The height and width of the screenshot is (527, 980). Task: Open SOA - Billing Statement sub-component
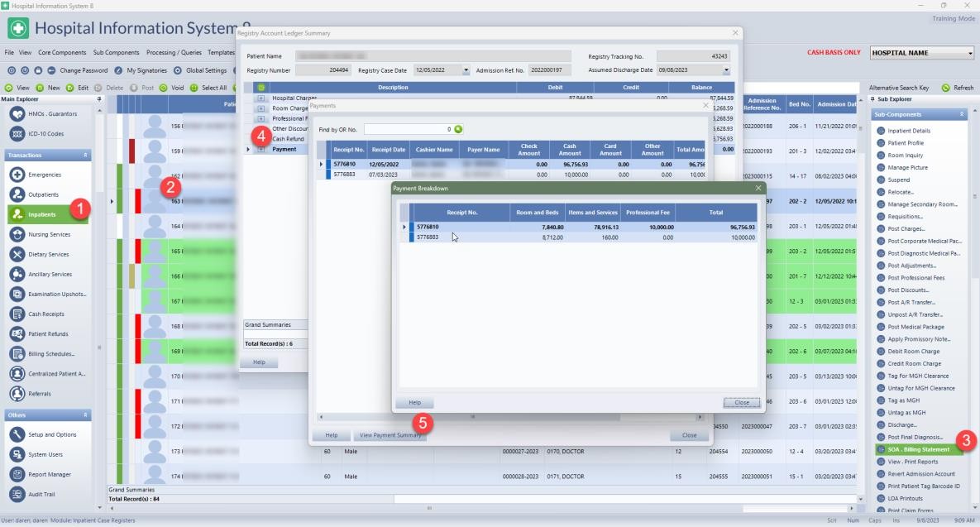(x=916, y=449)
